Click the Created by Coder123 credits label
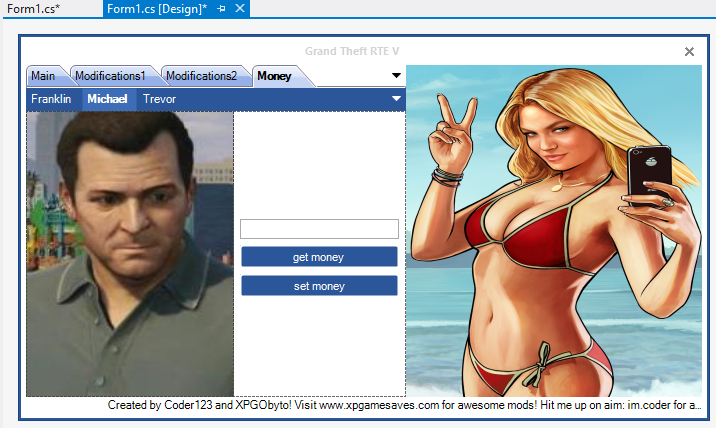Viewport: 716px width, 428px height. point(405,406)
